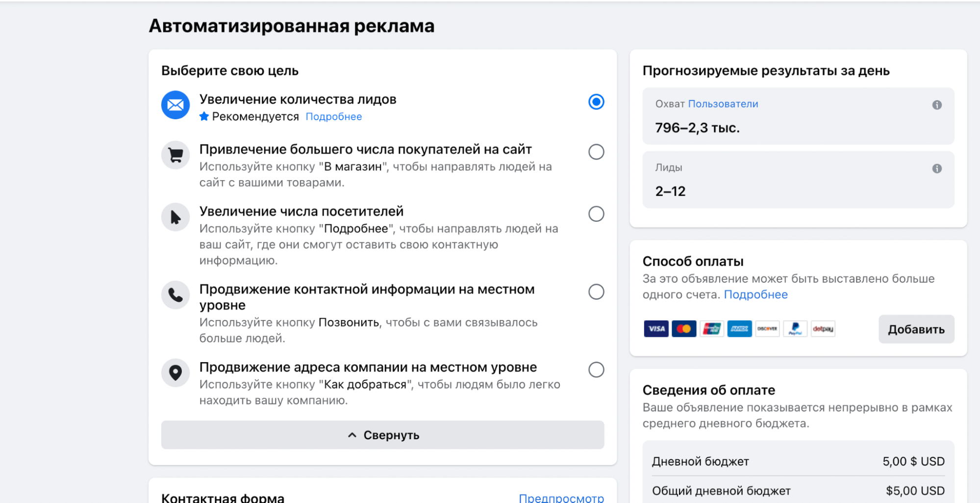
Task: Click the Способ оплаты heading
Action: 693,261
